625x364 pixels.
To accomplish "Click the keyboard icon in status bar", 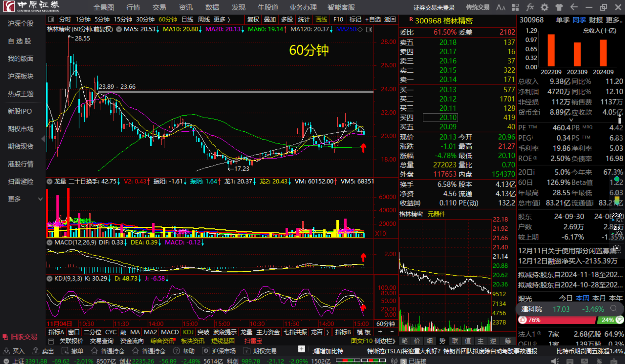I will pyautogui.click(x=570, y=361).
